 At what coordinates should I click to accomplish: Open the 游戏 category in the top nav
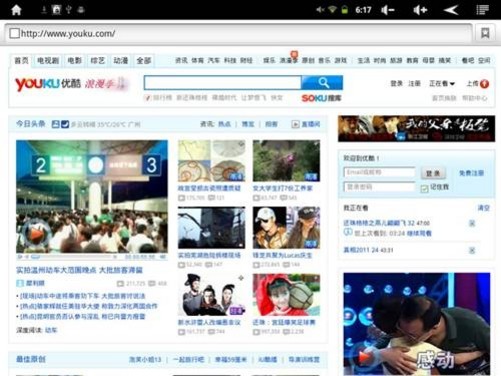point(341,60)
